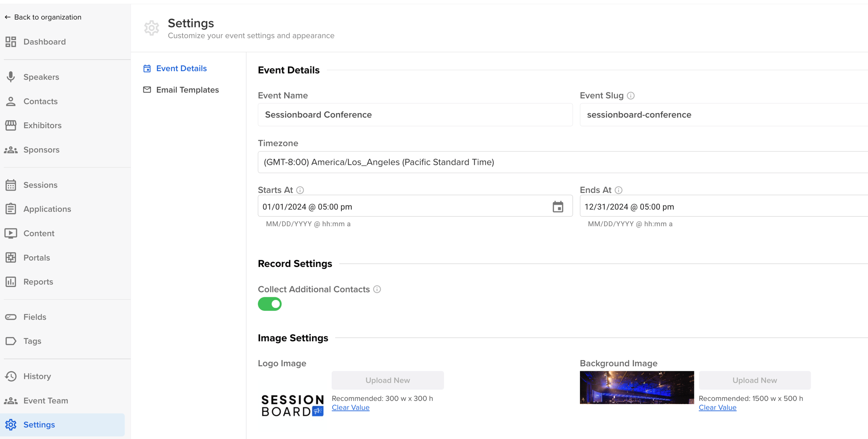Clear the Logo Image value
The height and width of the screenshot is (439, 868).
(x=350, y=407)
